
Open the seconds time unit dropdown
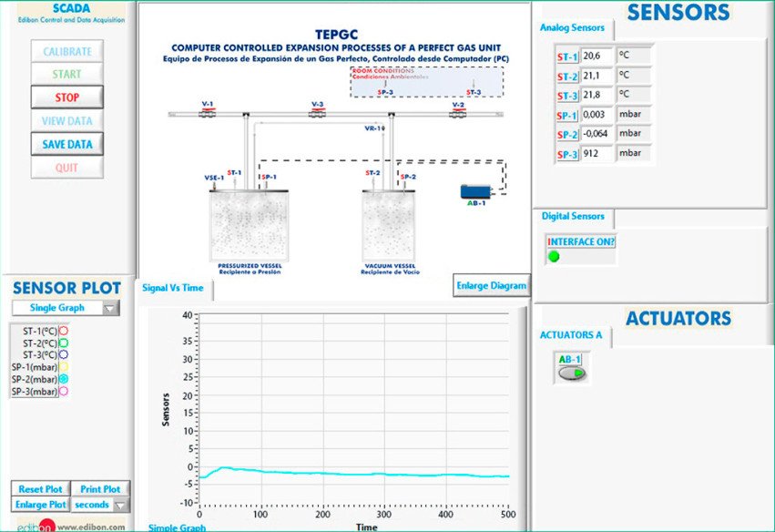100,505
